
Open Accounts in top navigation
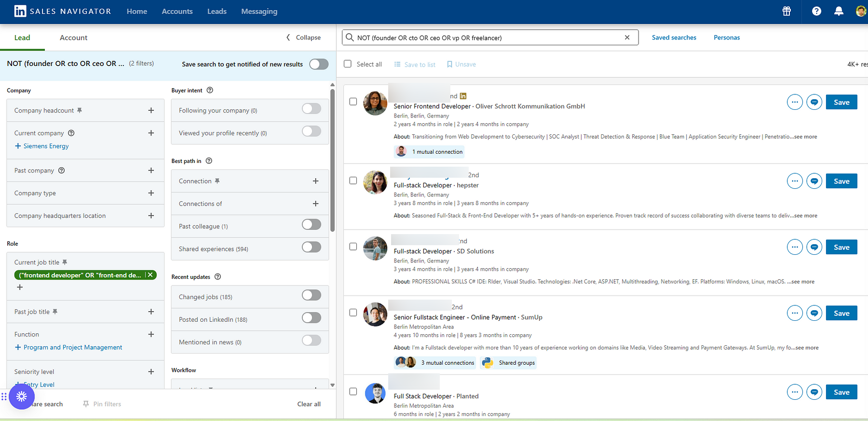pos(177,11)
